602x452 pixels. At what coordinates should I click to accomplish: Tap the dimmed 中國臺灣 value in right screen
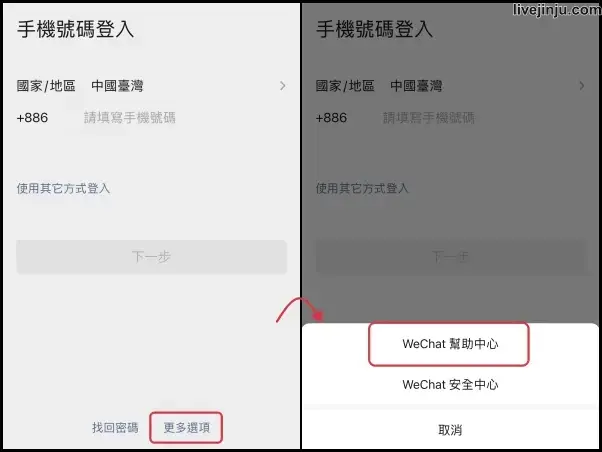(x=416, y=86)
